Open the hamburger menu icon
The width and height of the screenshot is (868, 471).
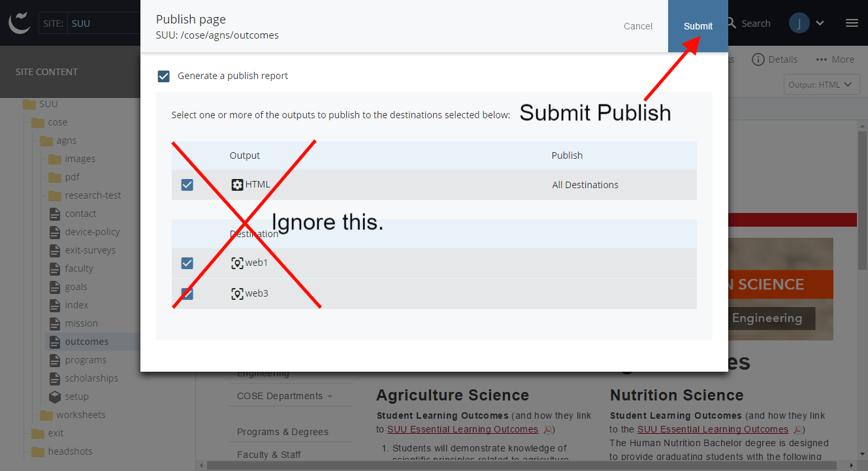pos(852,24)
